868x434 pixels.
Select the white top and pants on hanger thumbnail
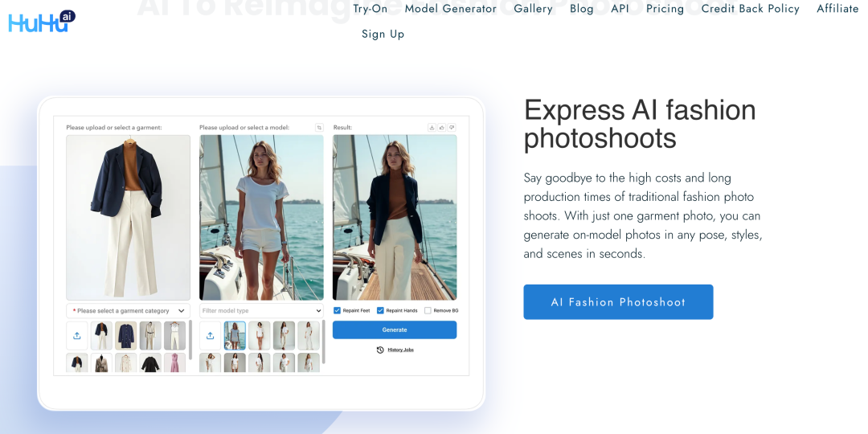174,335
